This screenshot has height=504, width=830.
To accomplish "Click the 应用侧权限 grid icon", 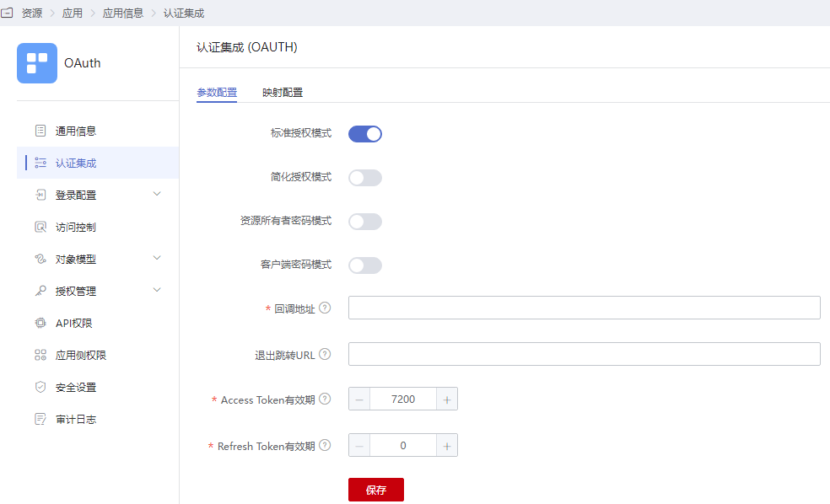I will [40, 355].
